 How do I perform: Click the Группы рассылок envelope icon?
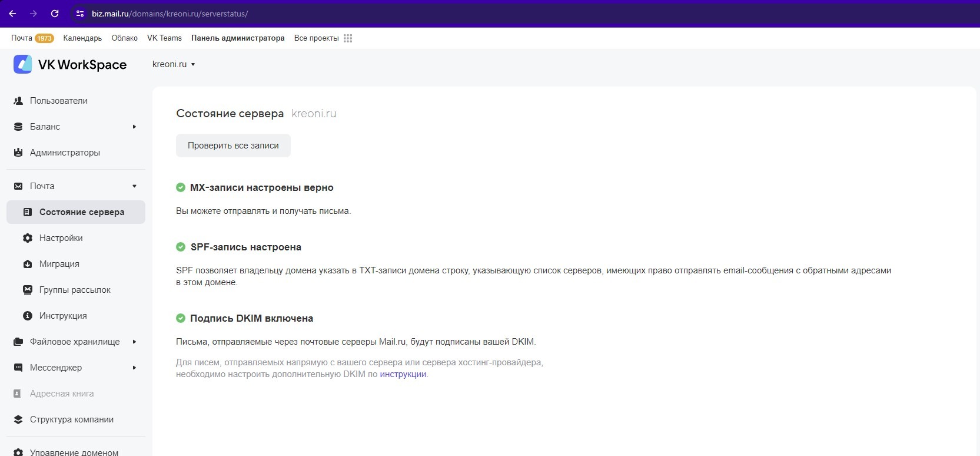click(28, 290)
